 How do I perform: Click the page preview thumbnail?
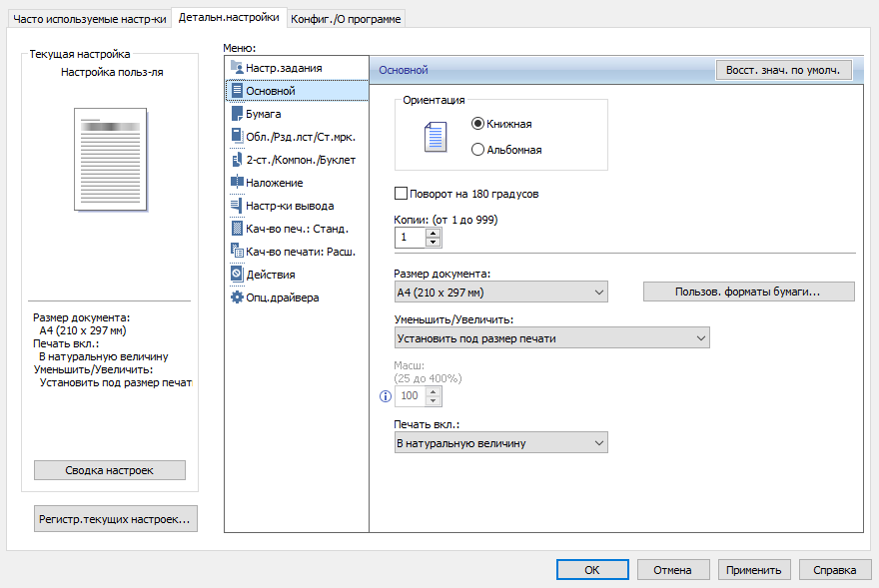(111, 160)
